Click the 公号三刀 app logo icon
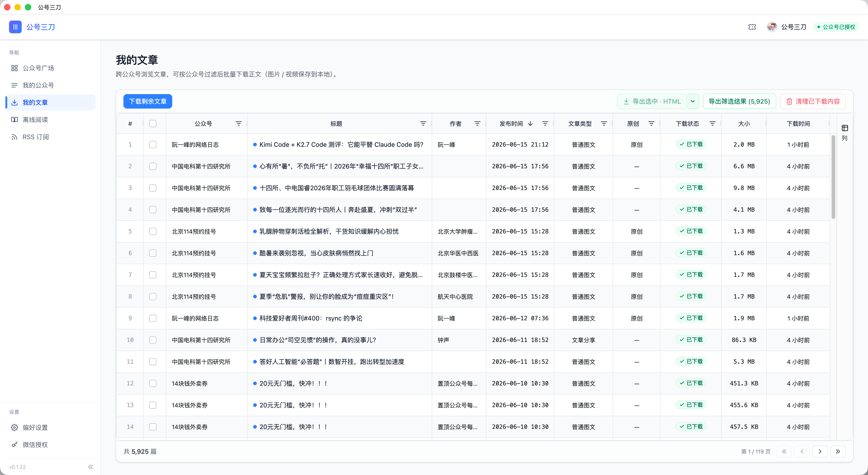 (15, 27)
